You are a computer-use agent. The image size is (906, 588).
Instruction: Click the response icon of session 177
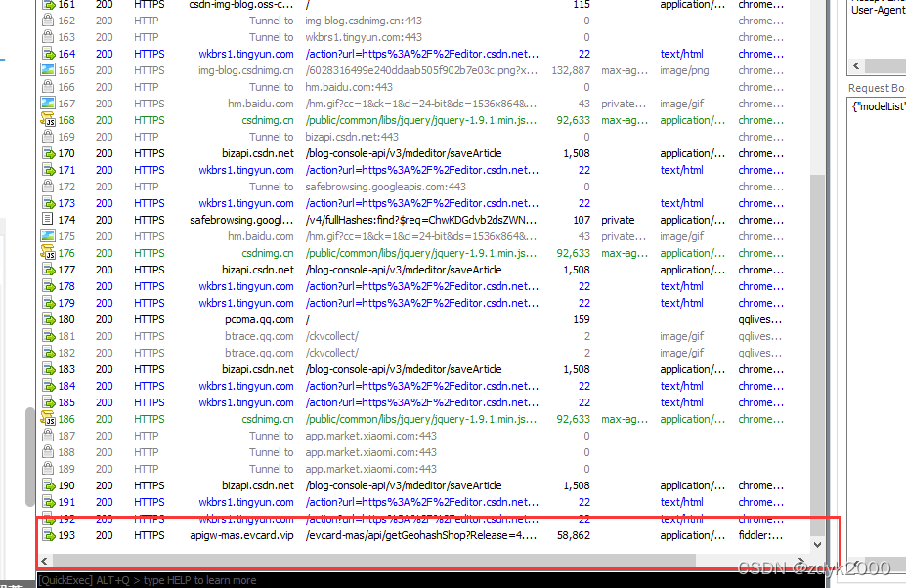click(48, 270)
